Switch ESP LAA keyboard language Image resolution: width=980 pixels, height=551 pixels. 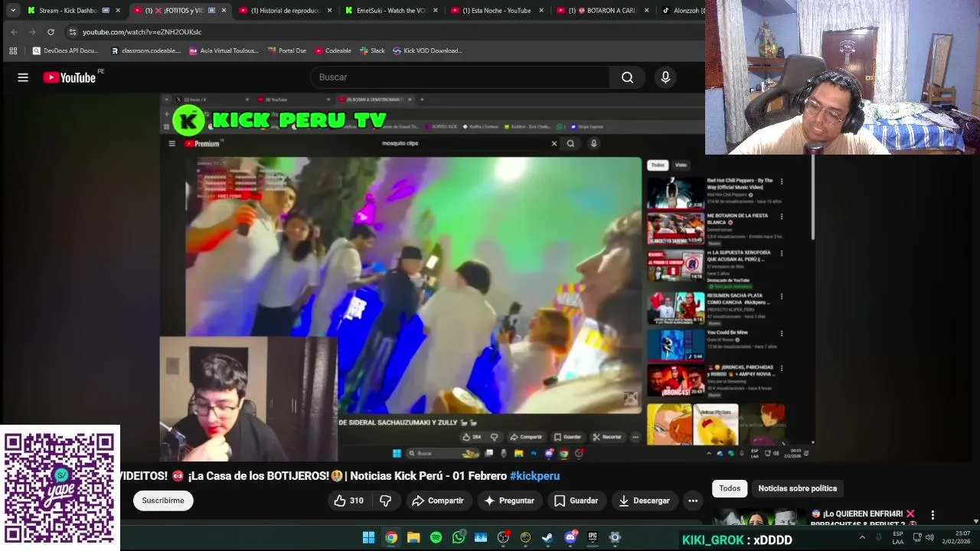coord(898,537)
